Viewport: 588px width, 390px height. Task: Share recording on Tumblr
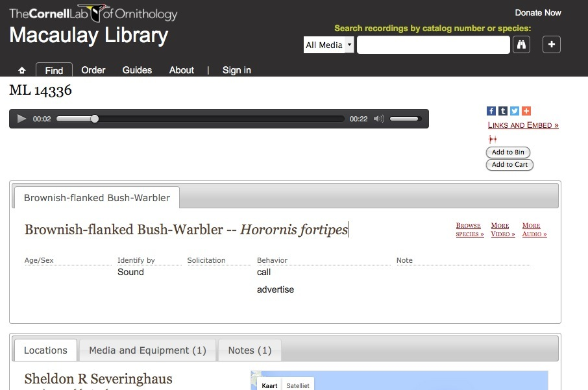[503, 111]
